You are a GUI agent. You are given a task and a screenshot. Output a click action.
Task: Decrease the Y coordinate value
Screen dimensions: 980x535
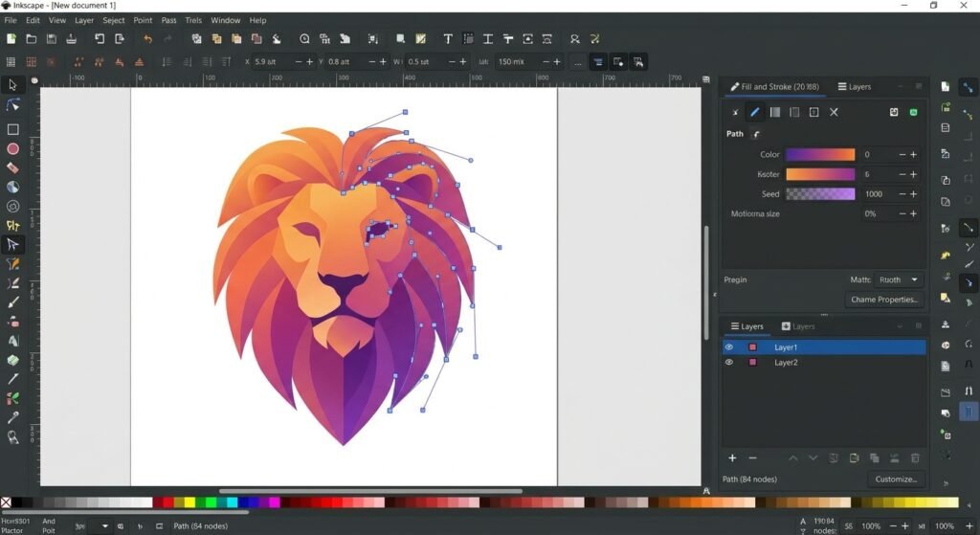pyautogui.click(x=372, y=62)
